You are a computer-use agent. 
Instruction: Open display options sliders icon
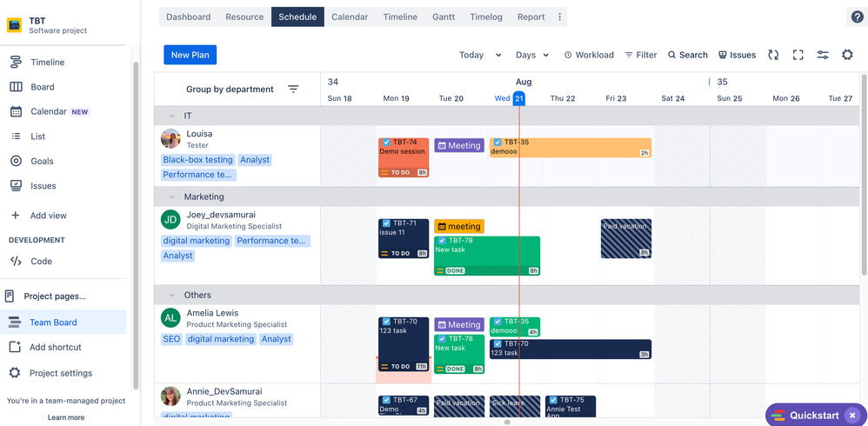tap(823, 55)
